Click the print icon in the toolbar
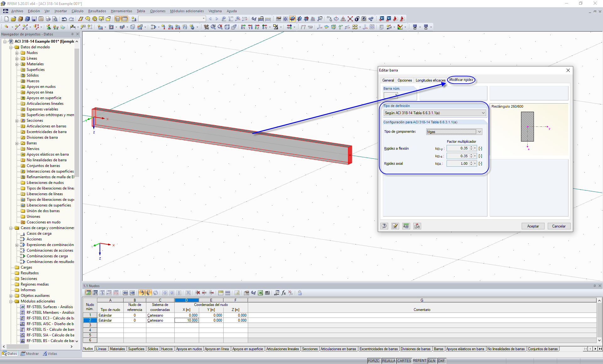The image size is (603, 364). coord(48,19)
